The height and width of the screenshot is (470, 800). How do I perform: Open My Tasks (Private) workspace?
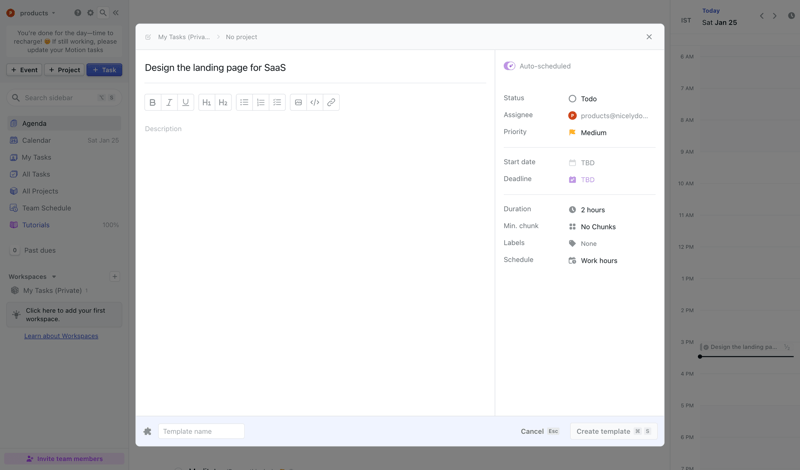click(x=51, y=290)
